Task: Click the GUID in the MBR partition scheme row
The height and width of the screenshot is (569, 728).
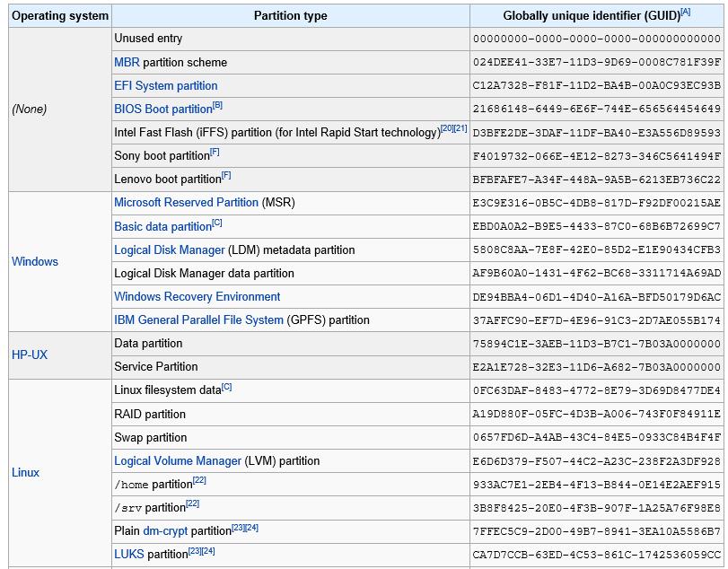Action: [597, 62]
